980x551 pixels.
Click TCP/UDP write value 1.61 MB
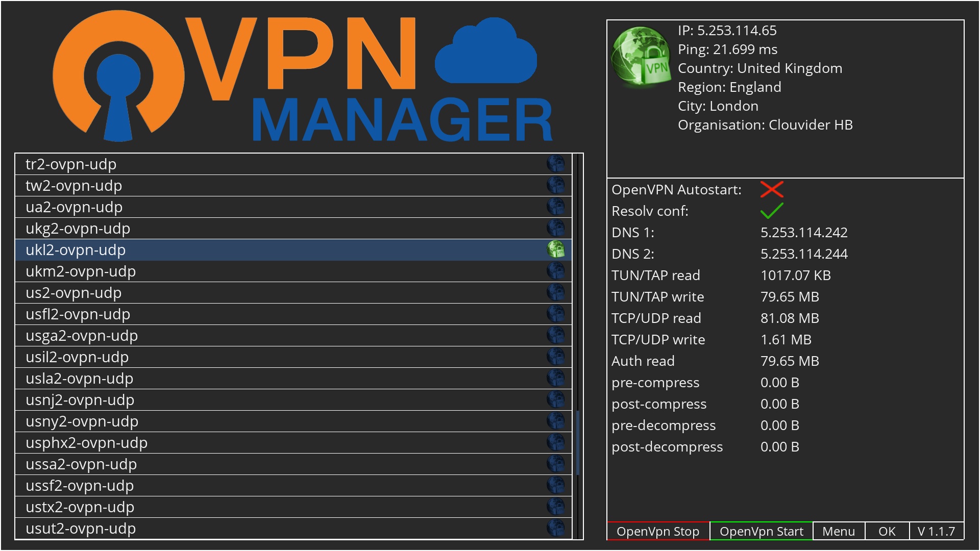786,340
